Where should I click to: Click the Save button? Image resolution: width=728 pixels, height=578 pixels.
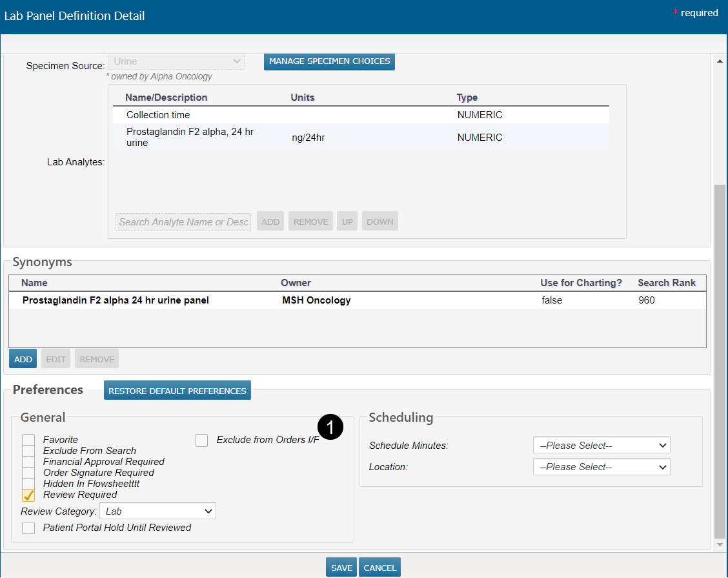[341, 568]
